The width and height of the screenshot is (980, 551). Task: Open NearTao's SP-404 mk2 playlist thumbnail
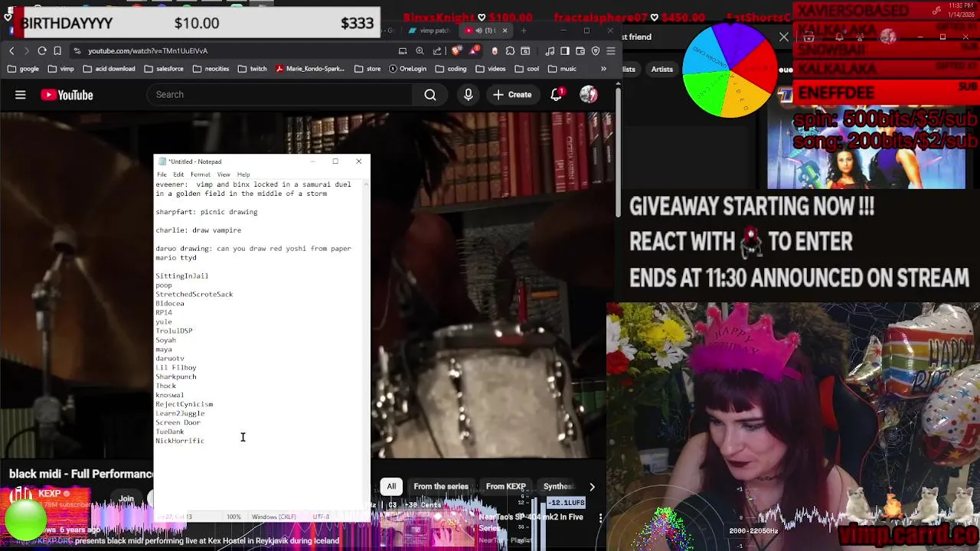coord(426,528)
